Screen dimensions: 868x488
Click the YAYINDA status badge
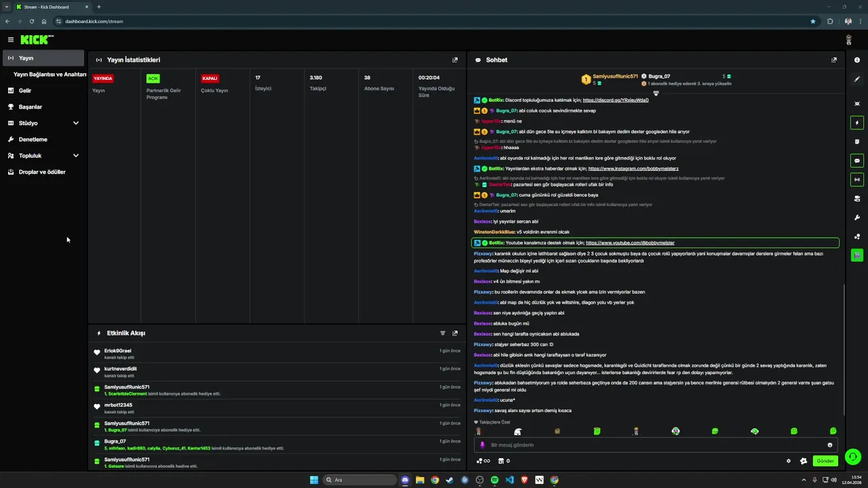[103, 79]
